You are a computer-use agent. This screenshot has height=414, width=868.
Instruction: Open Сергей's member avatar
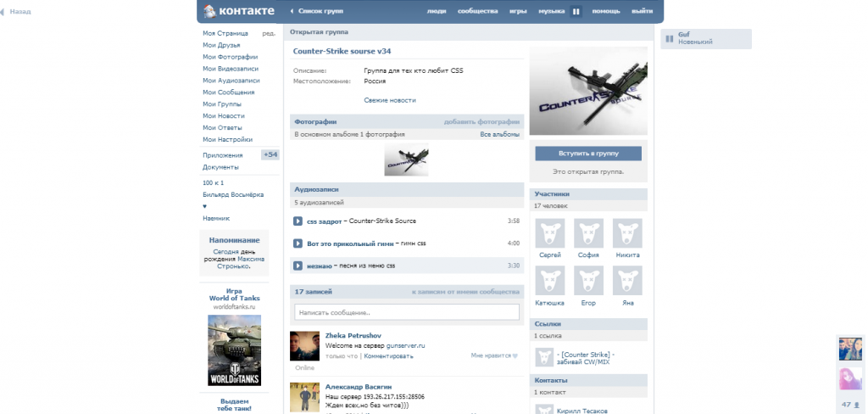coord(550,232)
